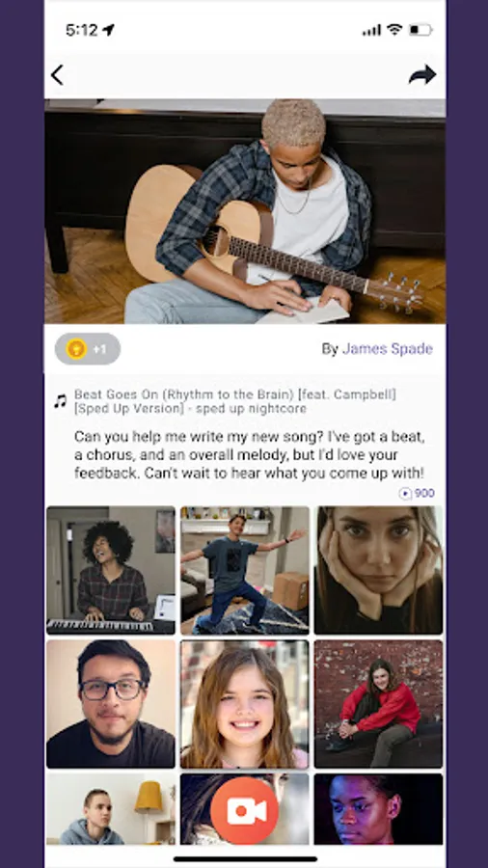Open the keyboard player response video
488x868 pixels.
pos(111,570)
